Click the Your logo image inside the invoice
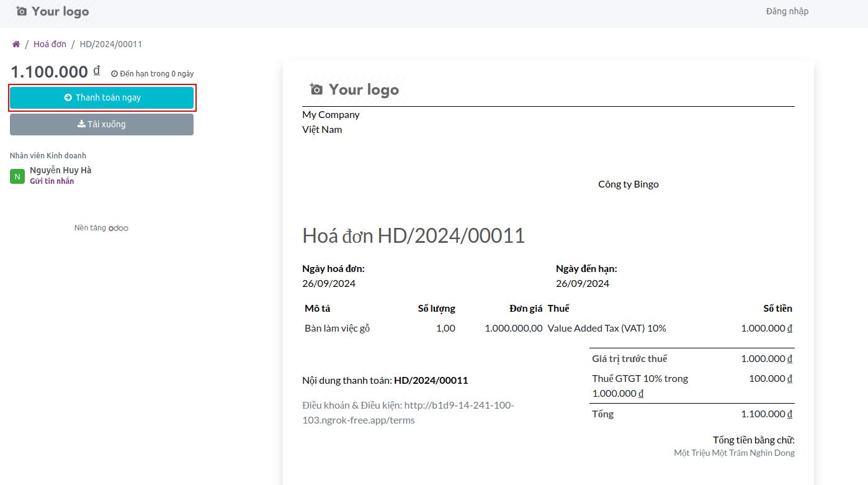The height and width of the screenshot is (485, 868). tap(354, 89)
